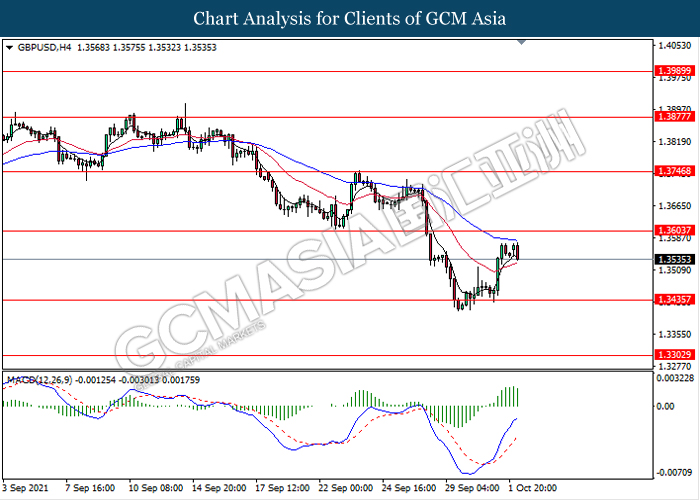Click the MACD scale value 0.003228
Viewport: 700px width, 500px height.
(x=675, y=379)
